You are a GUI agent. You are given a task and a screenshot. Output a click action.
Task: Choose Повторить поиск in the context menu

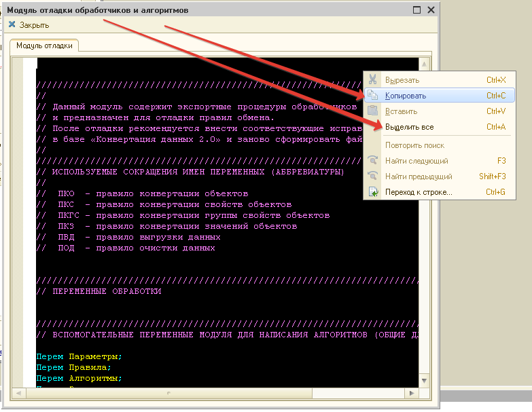pyautogui.click(x=414, y=145)
